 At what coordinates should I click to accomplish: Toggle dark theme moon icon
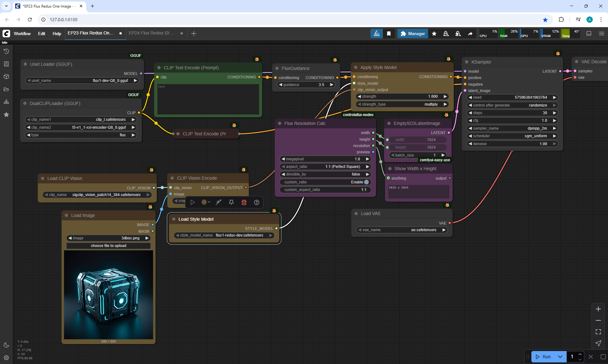coord(6,345)
